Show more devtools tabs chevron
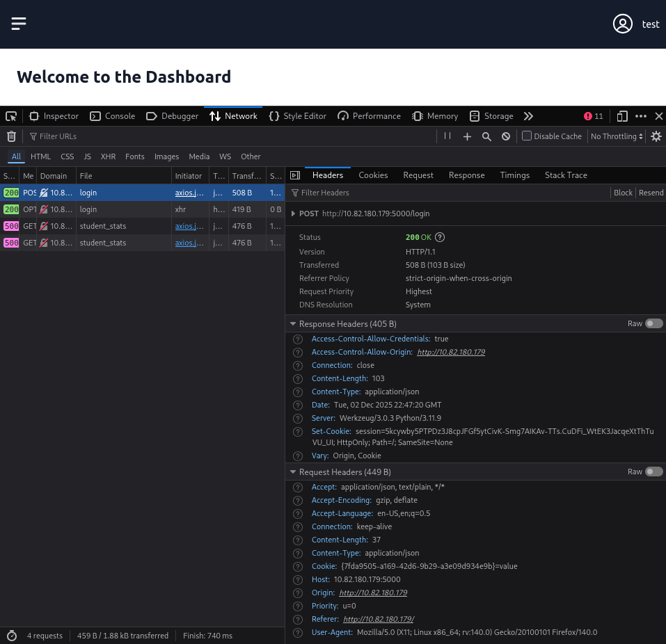The height and width of the screenshot is (644, 666). 528,116
